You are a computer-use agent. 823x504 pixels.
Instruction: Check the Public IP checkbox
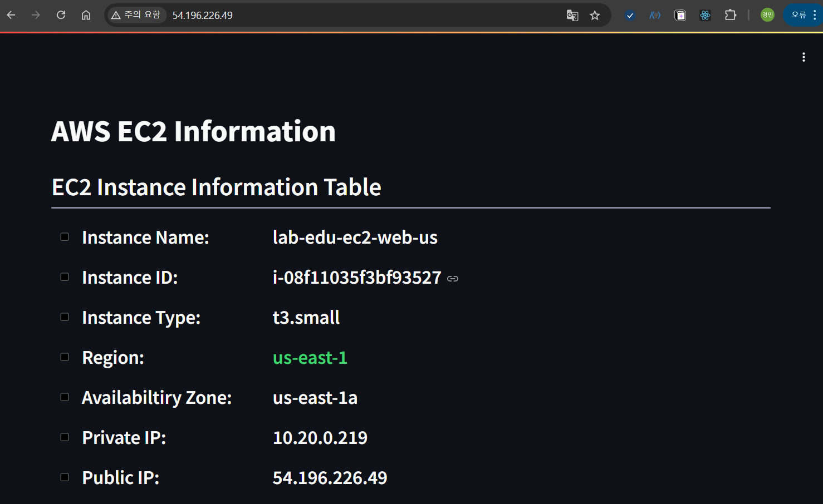[x=65, y=477]
